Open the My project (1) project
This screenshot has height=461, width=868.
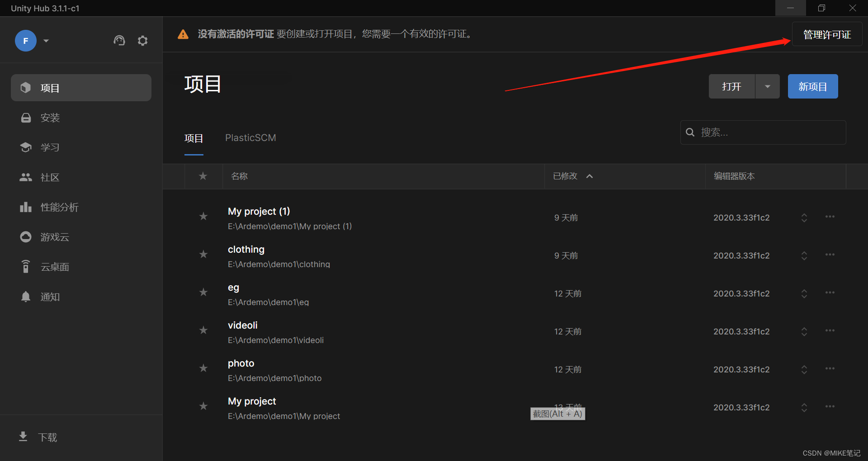[x=259, y=212]
